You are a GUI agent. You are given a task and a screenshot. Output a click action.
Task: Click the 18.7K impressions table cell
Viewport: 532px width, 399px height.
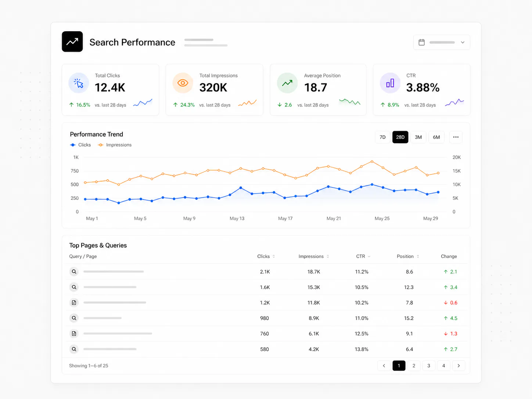pyautogui.click(x=314, y=272)
